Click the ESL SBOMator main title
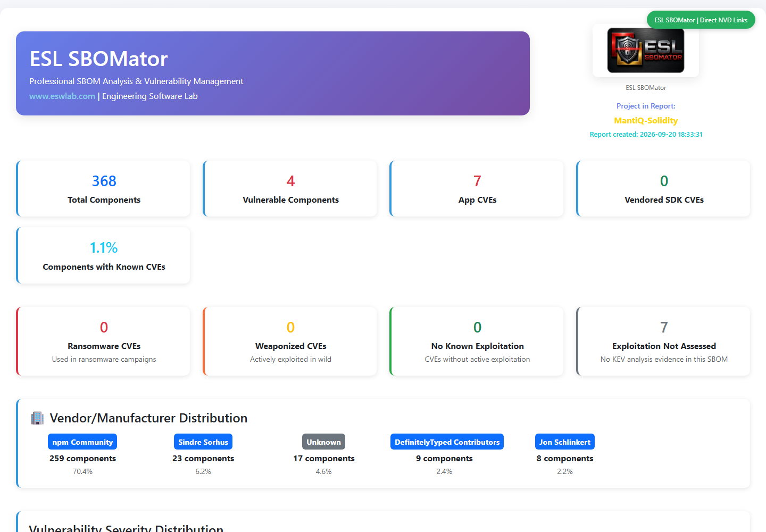This screenshot has height=532, width=766. click(x=98, y=59)
